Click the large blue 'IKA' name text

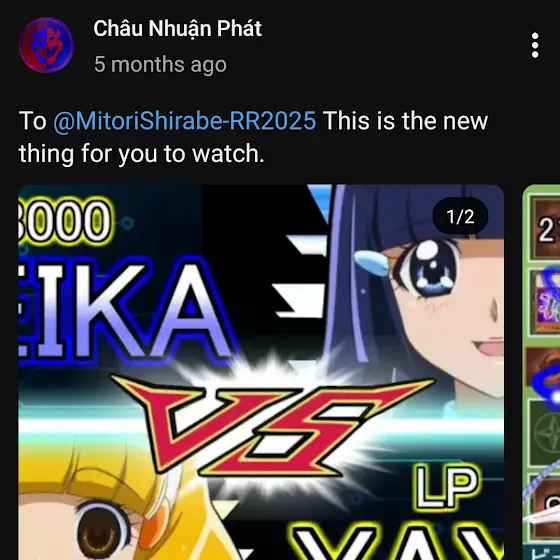125,311
